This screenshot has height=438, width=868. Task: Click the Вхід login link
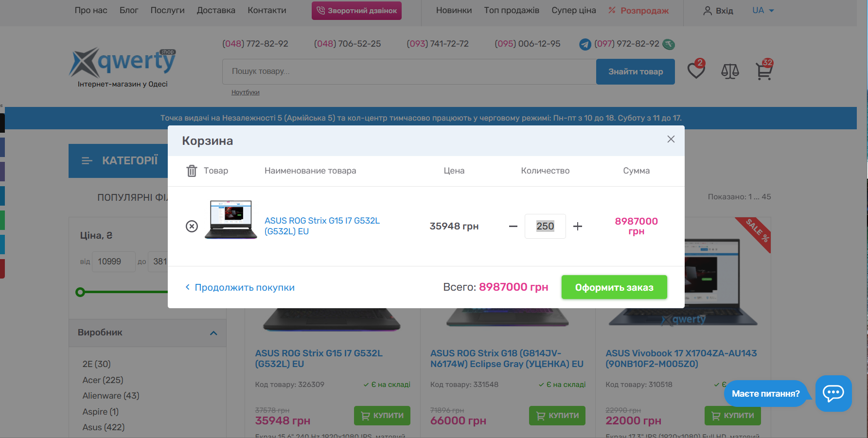tap(718, 10)
